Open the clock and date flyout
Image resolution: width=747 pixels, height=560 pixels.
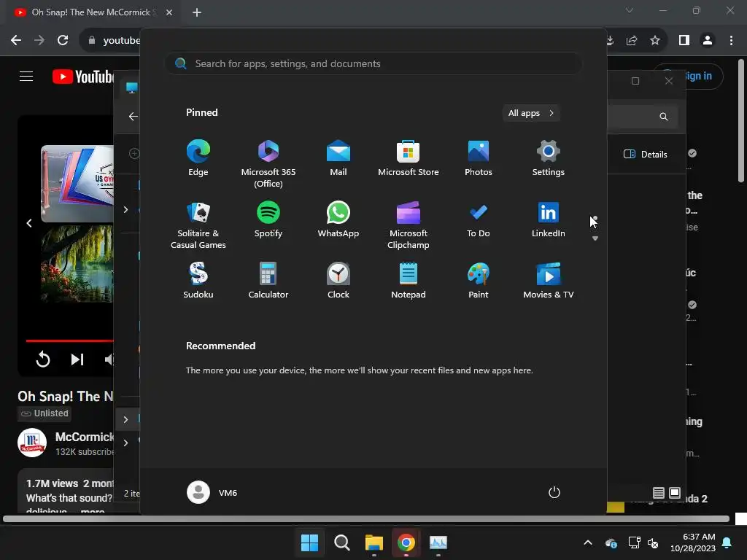coord(693,542)
